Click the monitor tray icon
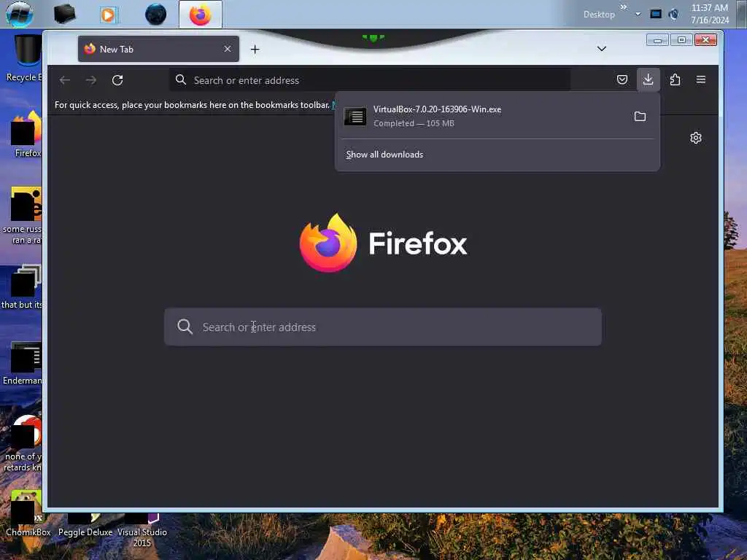Image resolution: width=747 pixels, height=560 pixels. pyautogui.click(x=656, y=14)
